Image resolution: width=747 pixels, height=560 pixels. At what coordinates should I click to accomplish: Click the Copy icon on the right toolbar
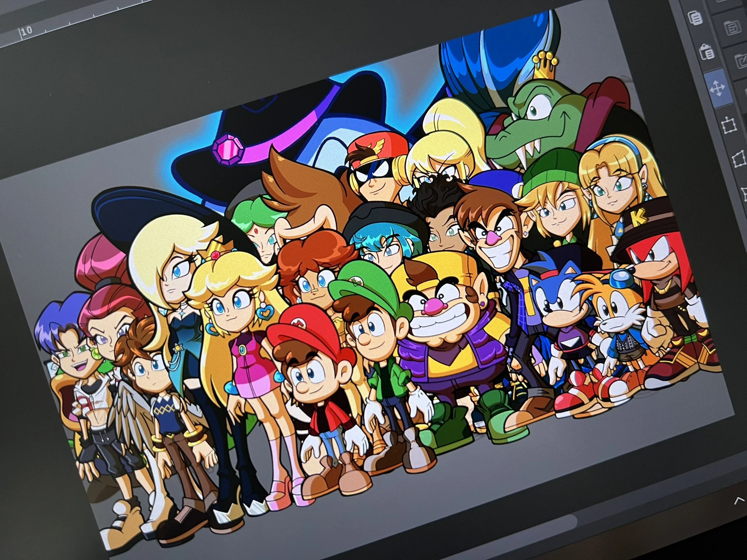(x=695, y=17)
